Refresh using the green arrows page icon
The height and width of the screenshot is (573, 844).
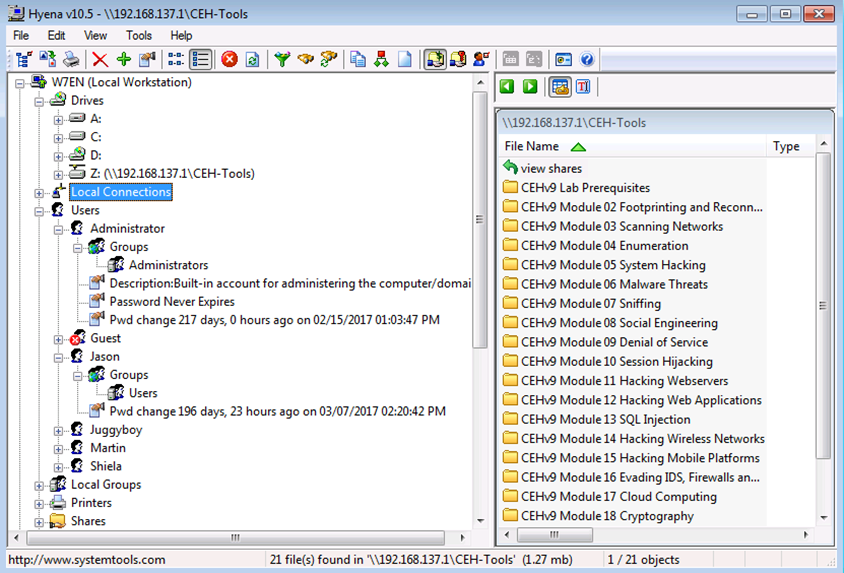pyautogui.click(x=252, y=59)
